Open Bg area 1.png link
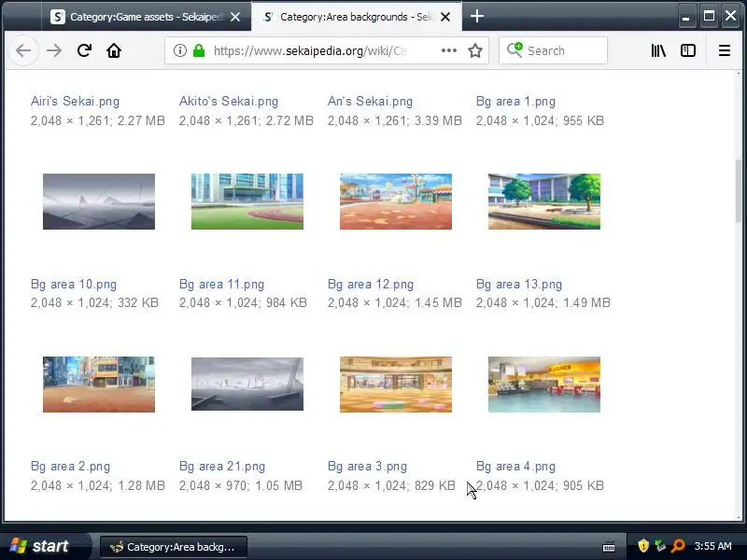The image size is (747, 560). click(x=515, y=102)
